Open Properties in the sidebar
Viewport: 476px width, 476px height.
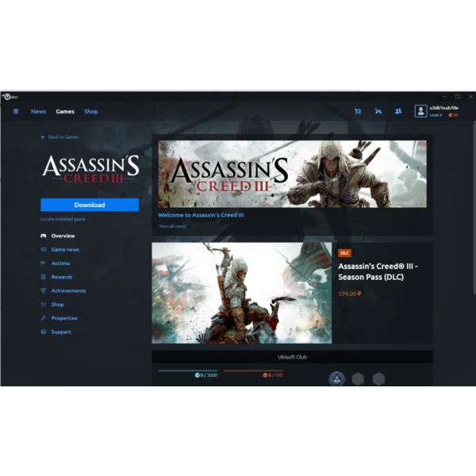[x=64, y=318]
